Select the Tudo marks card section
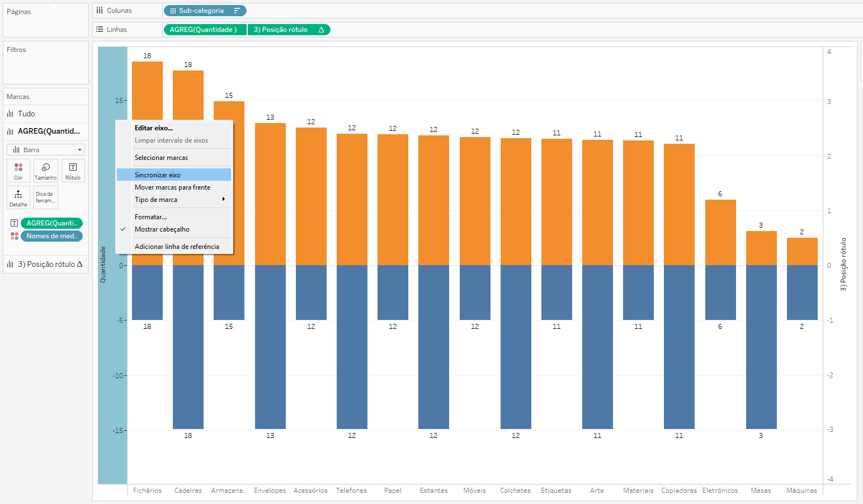Image resolution: width=863 pixels, height=504 pixels. tap(26, 114)
